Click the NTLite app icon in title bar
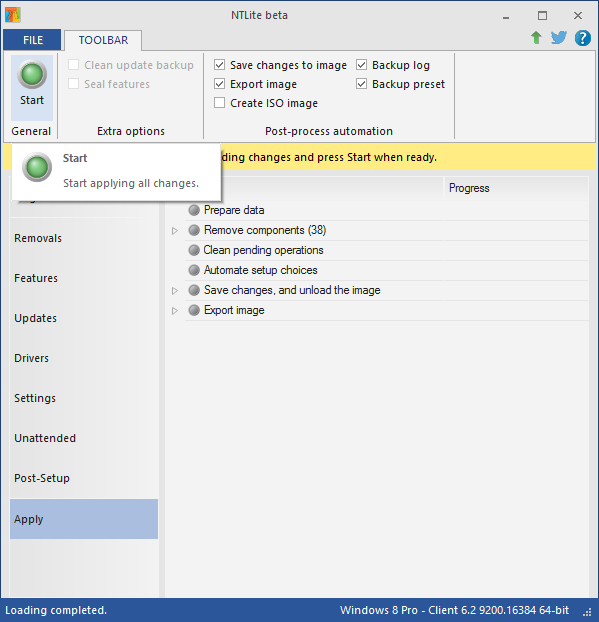599x622 pixels. coord(13,15)
